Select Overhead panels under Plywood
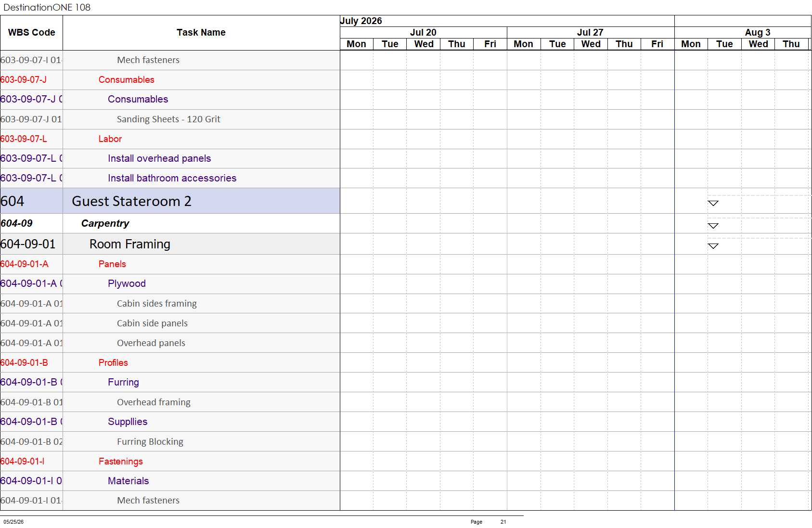812x528 pixels. click(x=201, y=343)
